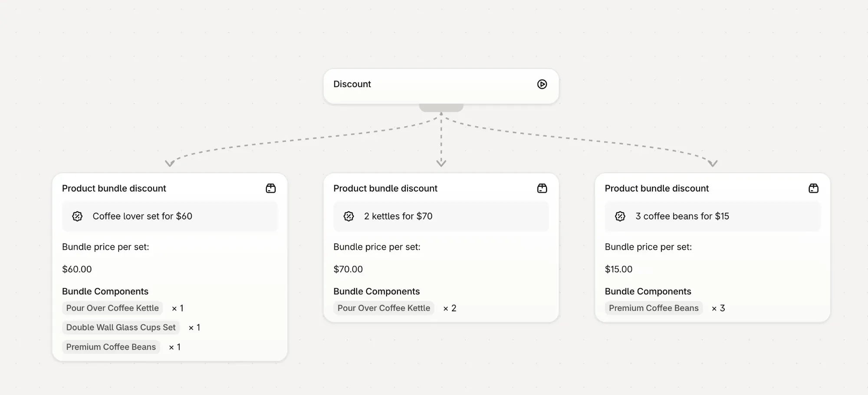The width and height of the screenshot is (868, 395).
Task: Click Double Wall Glass Cups Set tag
Action: tap(121, 327)
